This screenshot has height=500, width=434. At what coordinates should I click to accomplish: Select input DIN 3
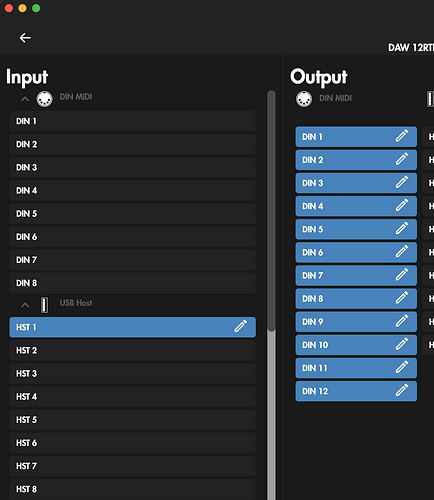pyautogui.click(x=133, y=167)
